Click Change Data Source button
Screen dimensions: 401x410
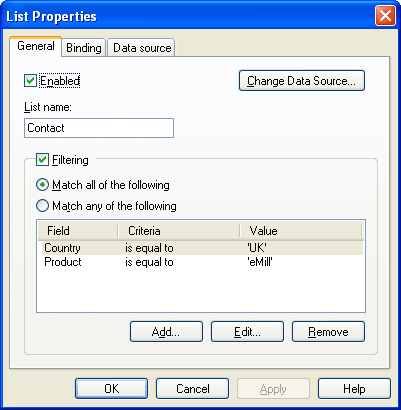pyautogui.click(x=302, y=81)
